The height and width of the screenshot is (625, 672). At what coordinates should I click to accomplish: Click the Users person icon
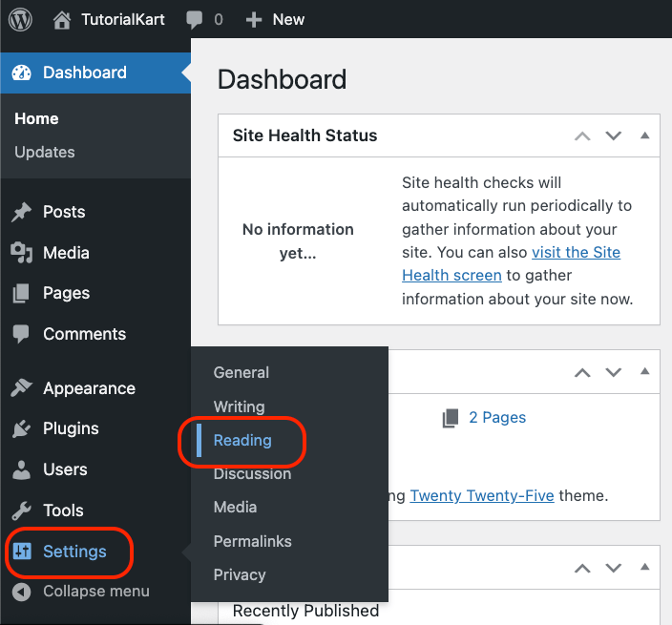coord(21,469)
